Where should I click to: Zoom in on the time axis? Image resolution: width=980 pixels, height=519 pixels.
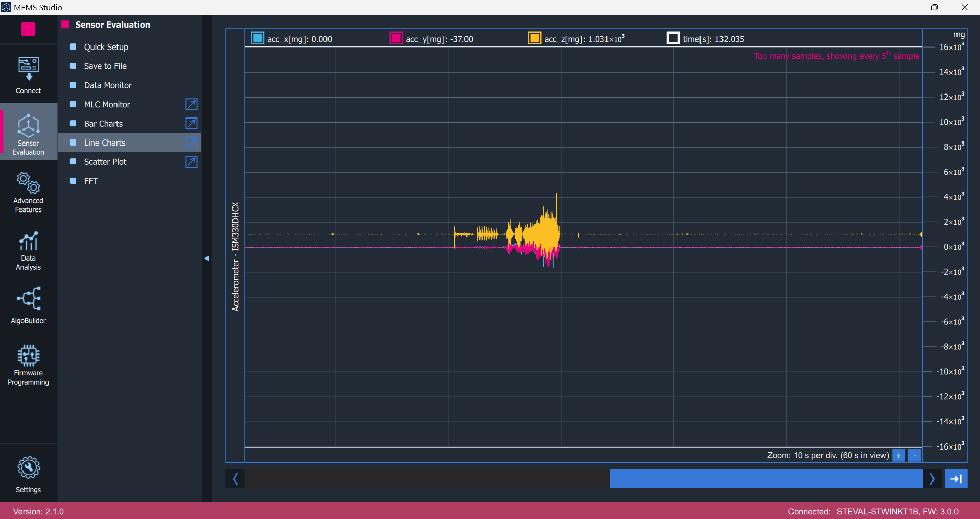(898, 455)
